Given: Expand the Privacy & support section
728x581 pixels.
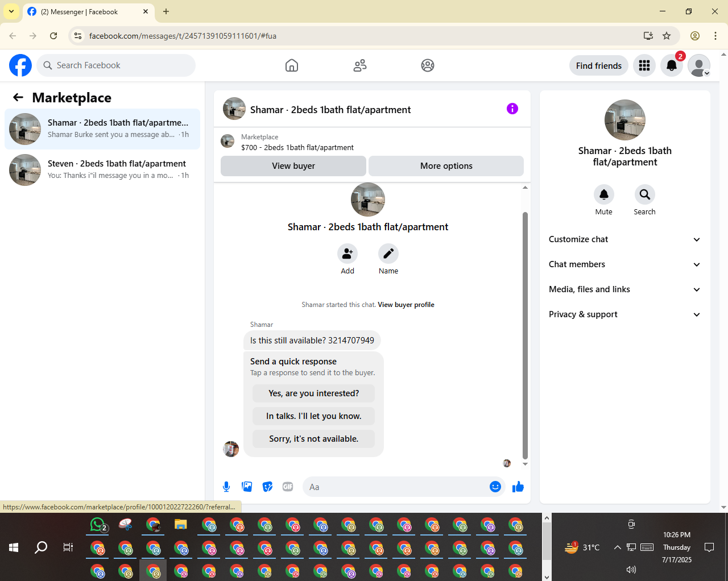Looking at the screenshot, I should pyautogui.click(x=625, y=314).
